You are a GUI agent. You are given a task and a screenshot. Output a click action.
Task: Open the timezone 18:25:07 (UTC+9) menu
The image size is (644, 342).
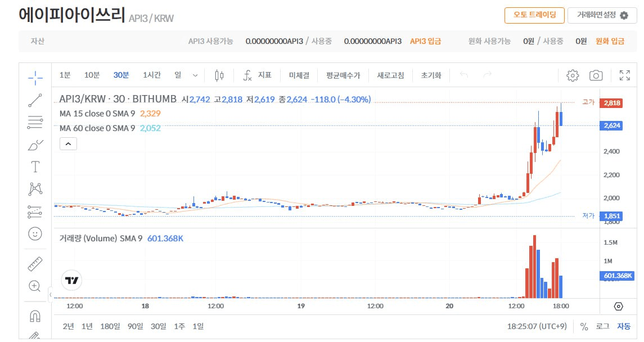(x=537, y=326)
